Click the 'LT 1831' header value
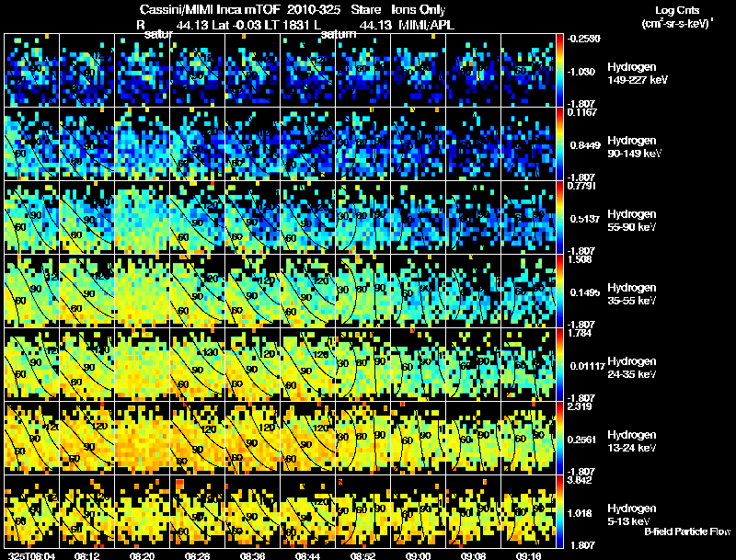 pyautogui.click(x=288, y=25)
